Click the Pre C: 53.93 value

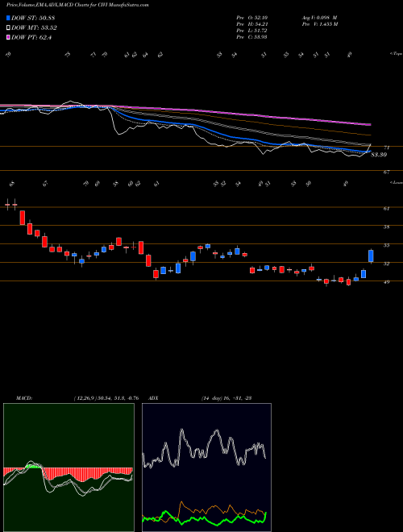[251, 37]
